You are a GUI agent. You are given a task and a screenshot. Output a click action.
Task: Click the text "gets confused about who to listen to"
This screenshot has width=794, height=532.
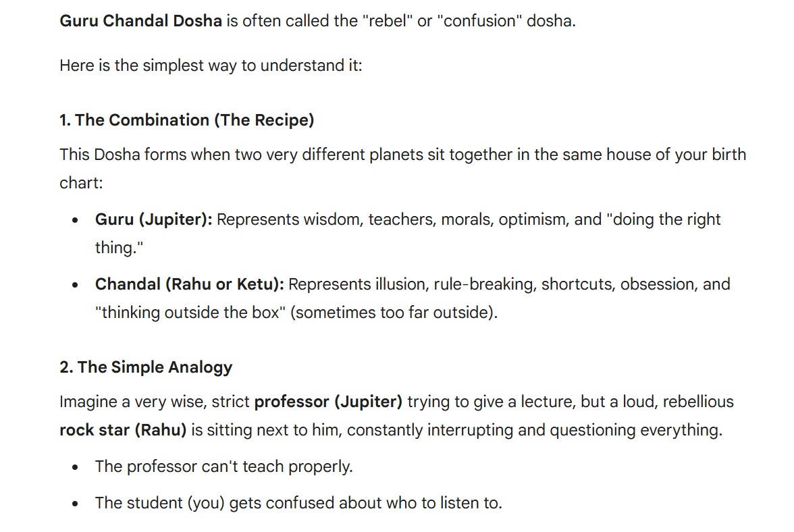365,503
